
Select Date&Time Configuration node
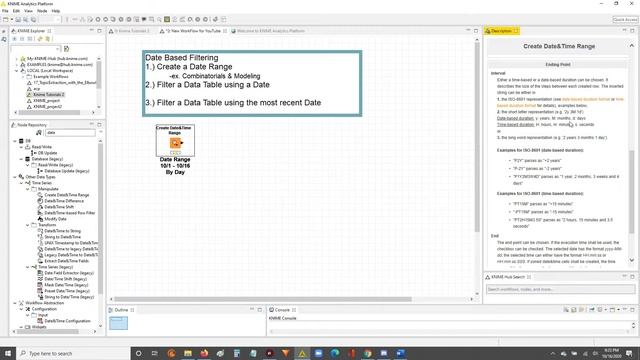67,321
